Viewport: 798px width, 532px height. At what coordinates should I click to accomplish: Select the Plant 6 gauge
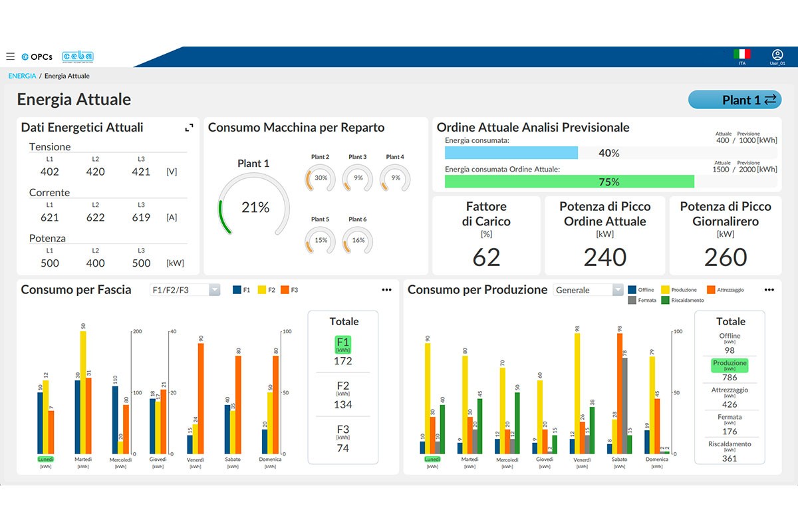click(358, 240)
